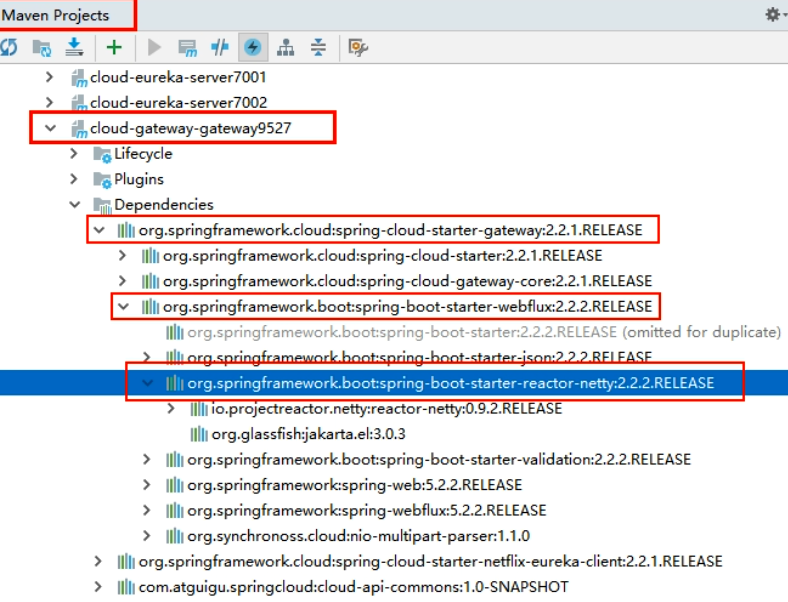The width and height of the screenshot is (788, 602).
Task: Click Execute Maven Goal icon
Action: [x=187, y=48]
